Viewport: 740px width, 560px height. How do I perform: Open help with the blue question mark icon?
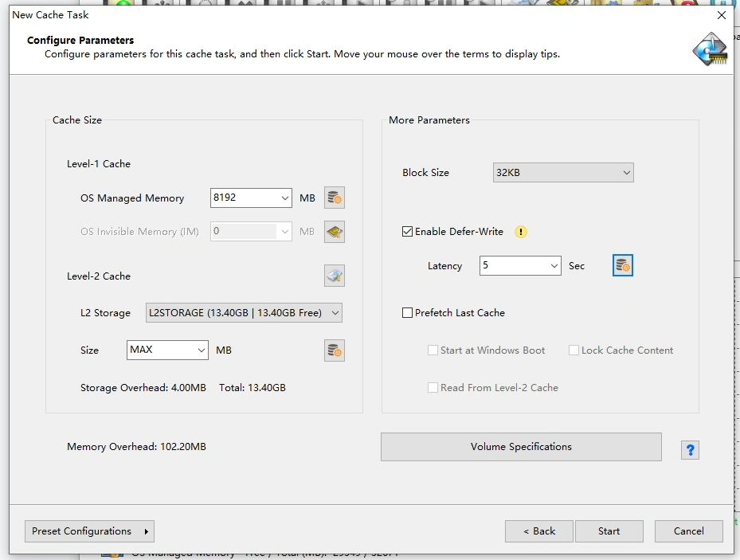point(690,450)
